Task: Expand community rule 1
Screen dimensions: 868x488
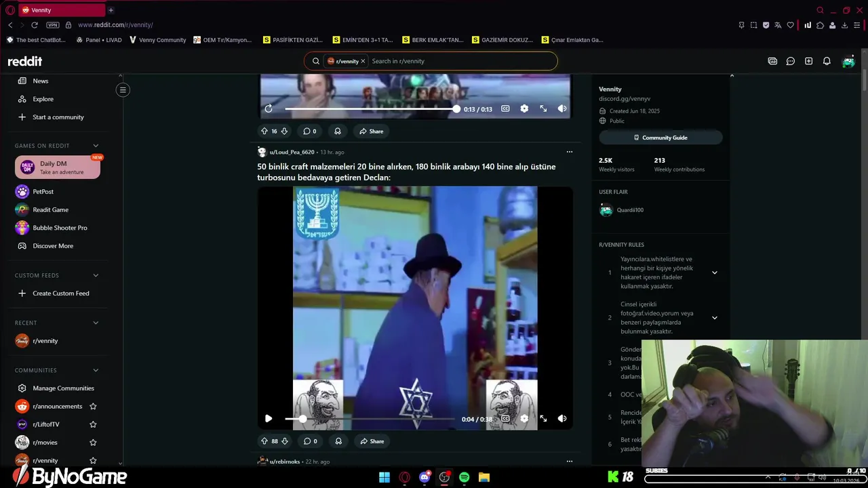Action: point(714,272)
